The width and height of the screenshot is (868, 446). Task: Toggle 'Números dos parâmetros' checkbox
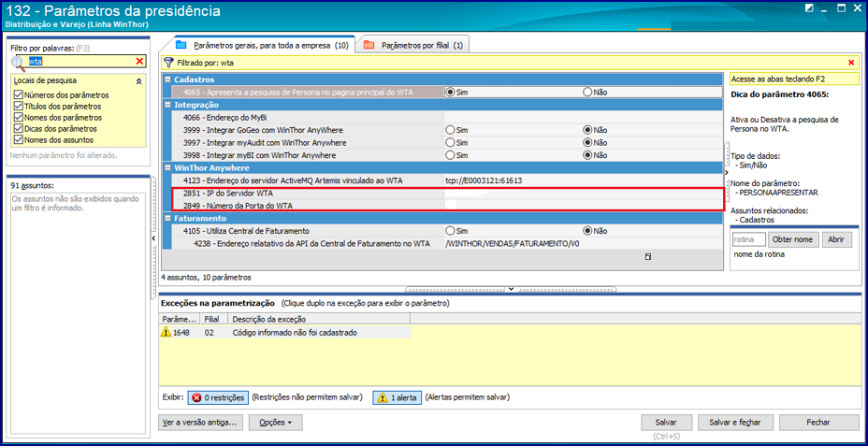[x=19, y=95]
